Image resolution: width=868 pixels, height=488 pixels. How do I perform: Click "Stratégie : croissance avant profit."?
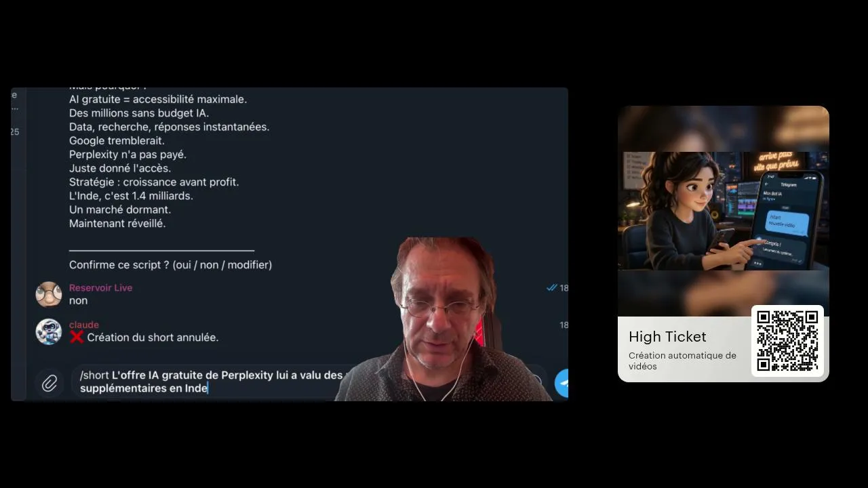(154, 182)
